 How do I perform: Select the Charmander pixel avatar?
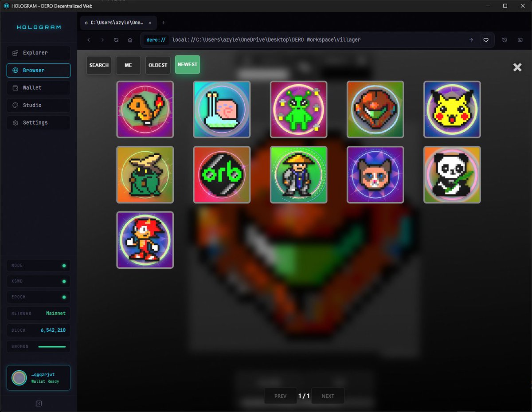[145, 109]
